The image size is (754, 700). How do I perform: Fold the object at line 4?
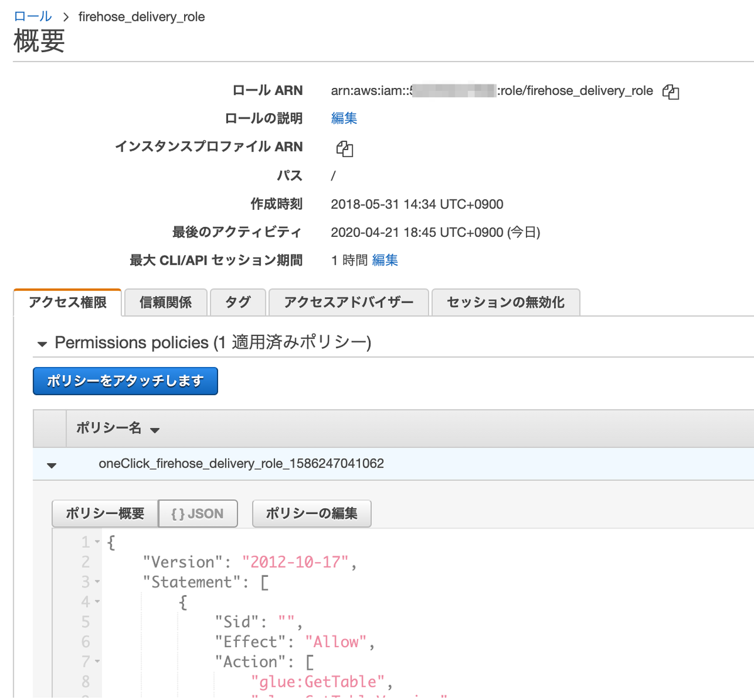point(97,602)
